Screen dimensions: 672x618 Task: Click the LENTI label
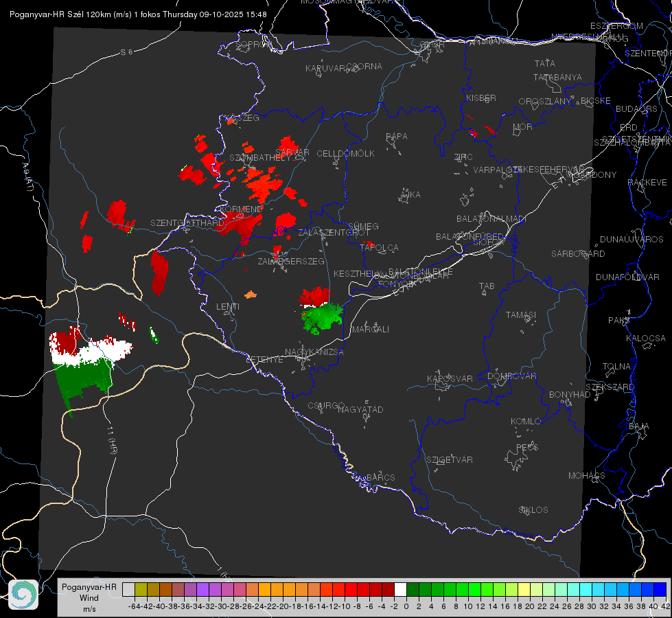[x=228, y=307]
